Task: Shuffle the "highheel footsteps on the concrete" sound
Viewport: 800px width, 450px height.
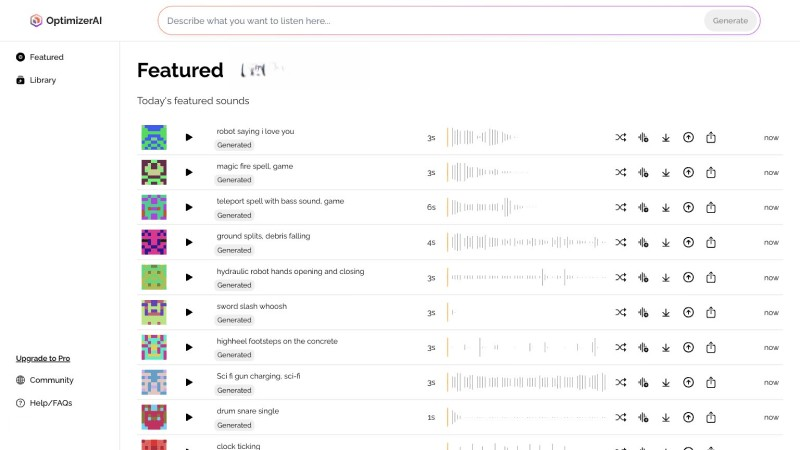Action: coord(621,347)
